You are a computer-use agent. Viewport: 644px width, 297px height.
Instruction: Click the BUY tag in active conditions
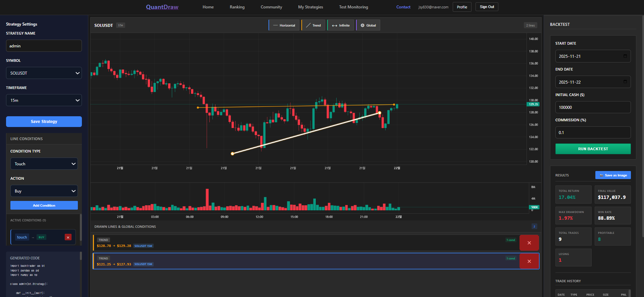41,237
